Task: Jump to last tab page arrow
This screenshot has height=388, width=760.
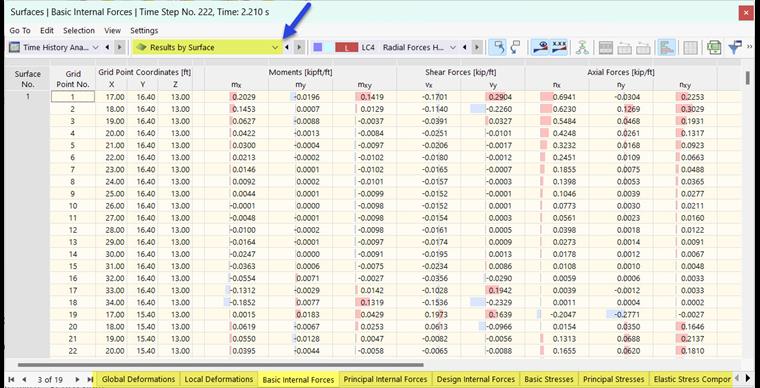Action: coord(90,379)
